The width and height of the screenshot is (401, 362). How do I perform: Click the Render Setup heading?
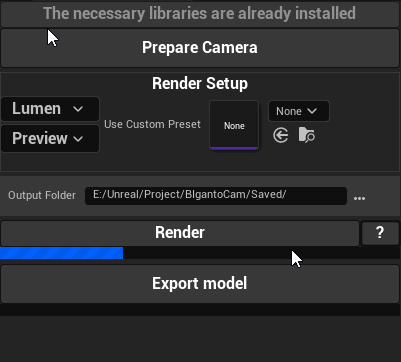pyautogui.click(x=200, y=83)
